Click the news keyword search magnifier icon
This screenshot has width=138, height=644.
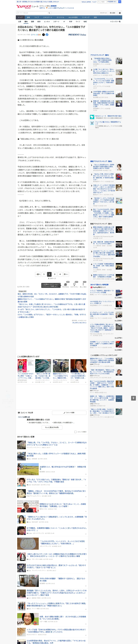pos(49,13)
